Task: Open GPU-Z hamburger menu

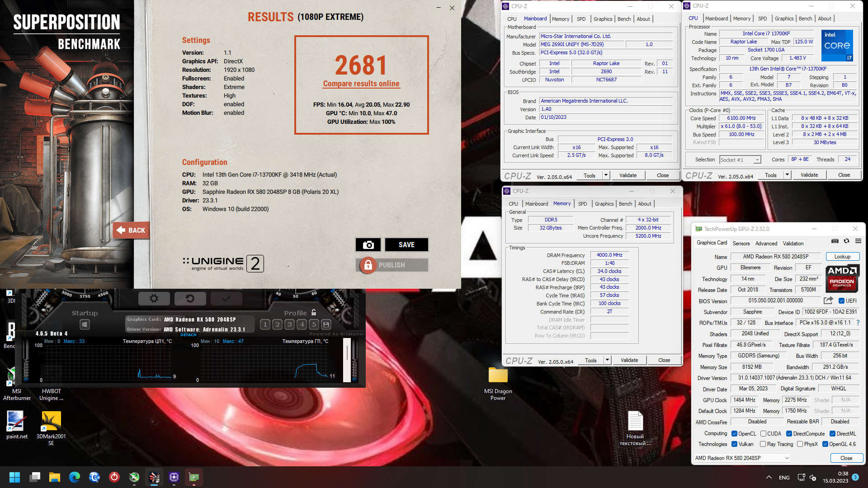Action: click(858, 241)
